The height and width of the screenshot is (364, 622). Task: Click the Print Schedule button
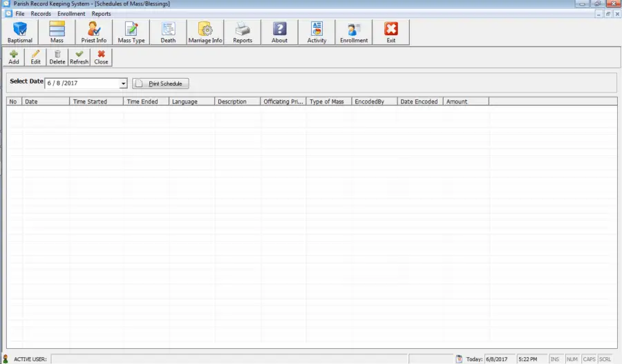click(x=160, y=84)
